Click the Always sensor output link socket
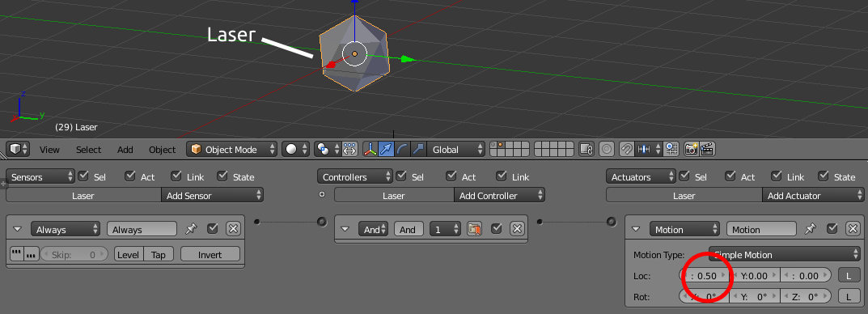Screen dimensions: 868x314 257,222
